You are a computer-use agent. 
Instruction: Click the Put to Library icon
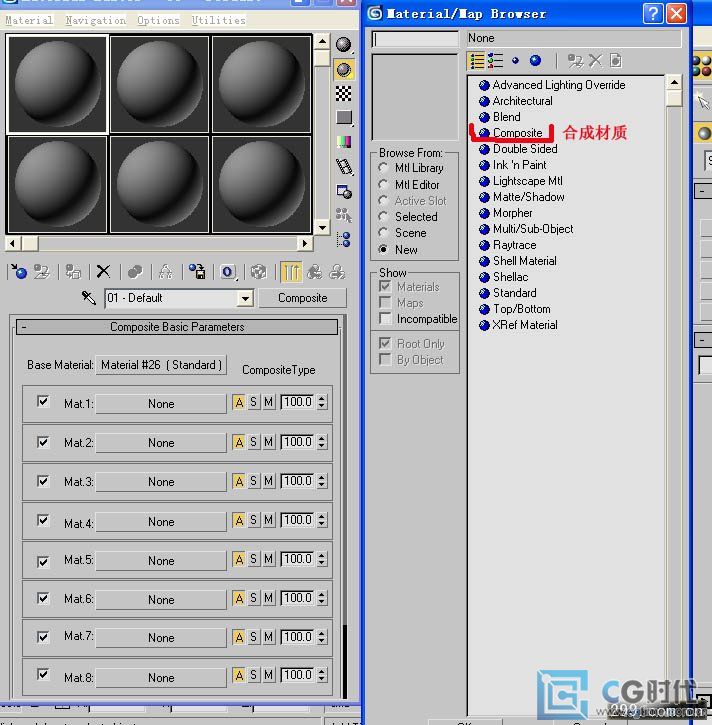(197, 271)
